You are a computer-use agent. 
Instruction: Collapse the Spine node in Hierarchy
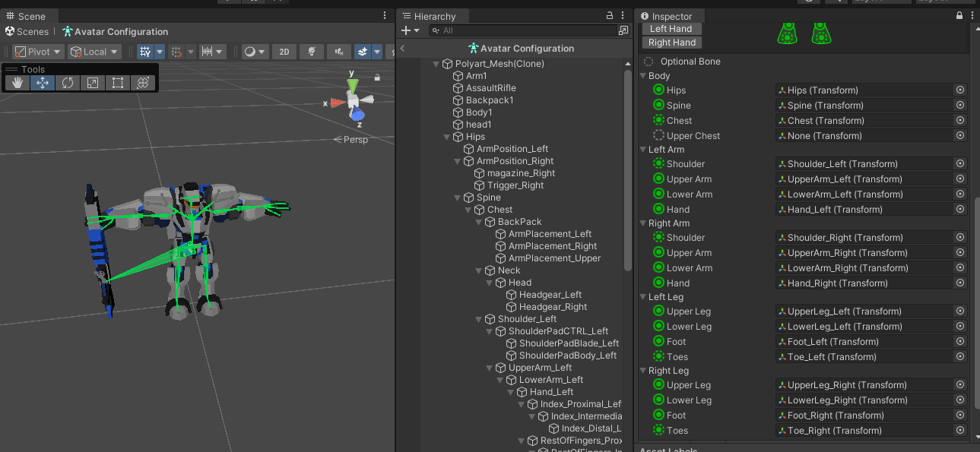point(458,198)
